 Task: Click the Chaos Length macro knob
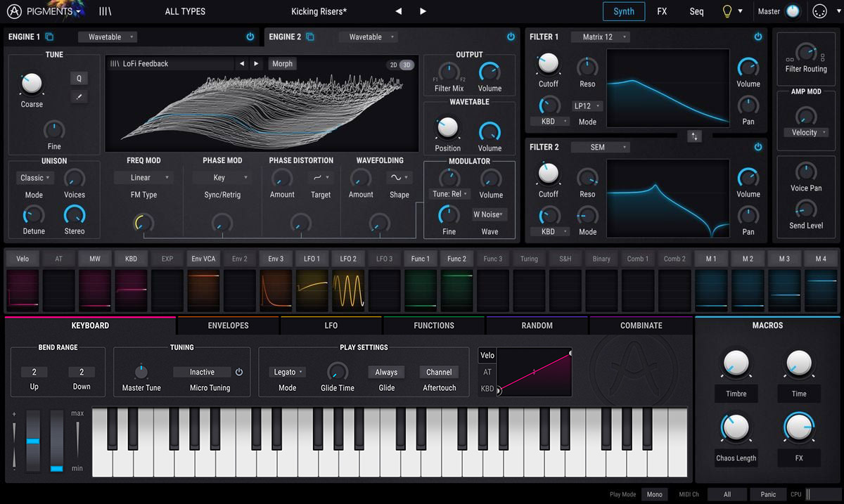(736, 427)
